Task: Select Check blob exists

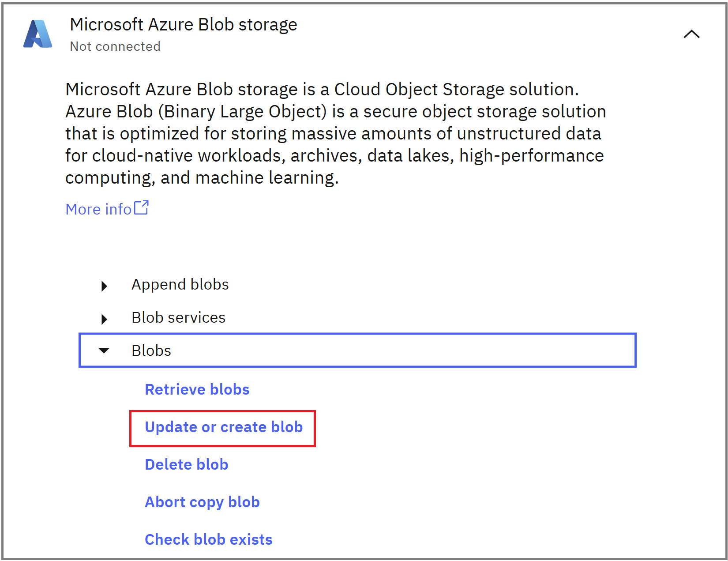Action: (209, 539)
